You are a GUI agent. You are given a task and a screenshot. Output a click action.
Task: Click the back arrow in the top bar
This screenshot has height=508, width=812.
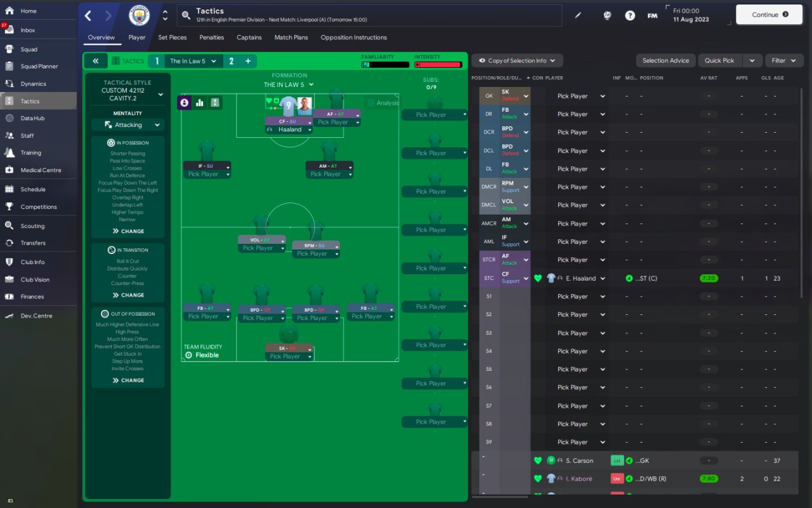tap(88, 16)
